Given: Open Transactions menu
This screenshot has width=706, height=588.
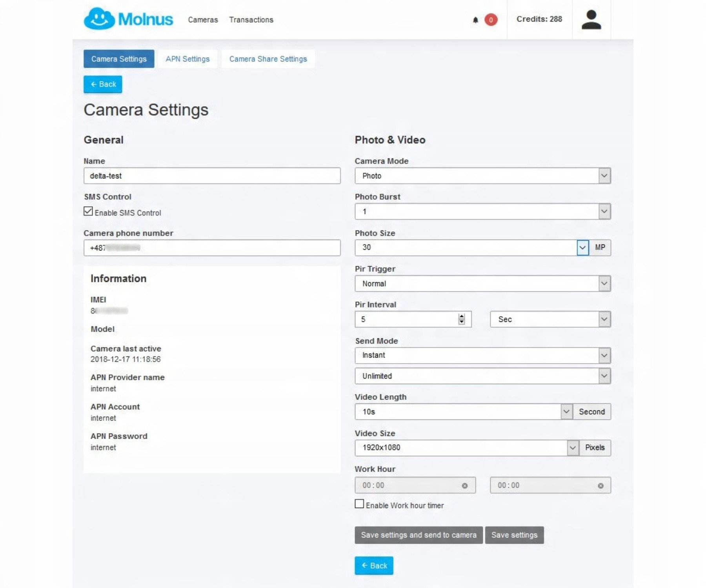Looking at the screenshot, I should (x=251, y=20).
